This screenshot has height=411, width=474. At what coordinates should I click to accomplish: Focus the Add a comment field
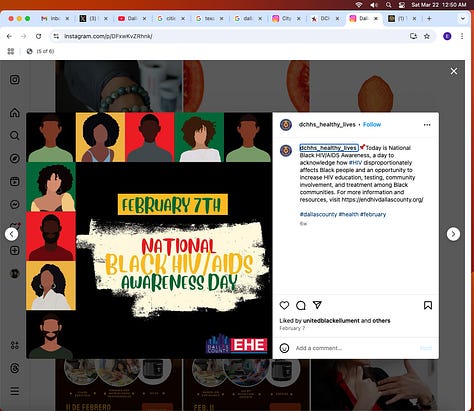click(355, 348)
